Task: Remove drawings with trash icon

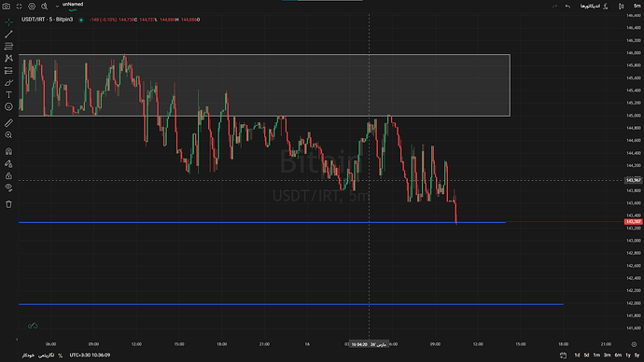Action: [8, 204]
